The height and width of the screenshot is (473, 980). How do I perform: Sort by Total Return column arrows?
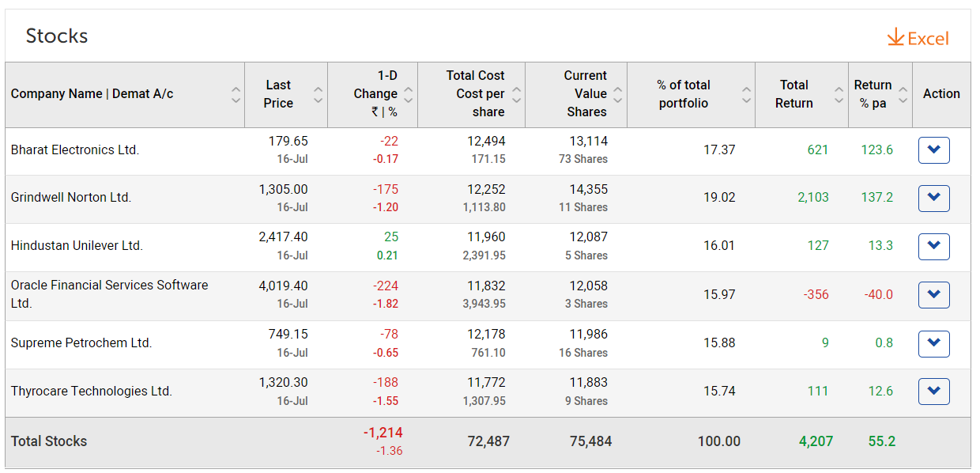[x=839, y=95]
